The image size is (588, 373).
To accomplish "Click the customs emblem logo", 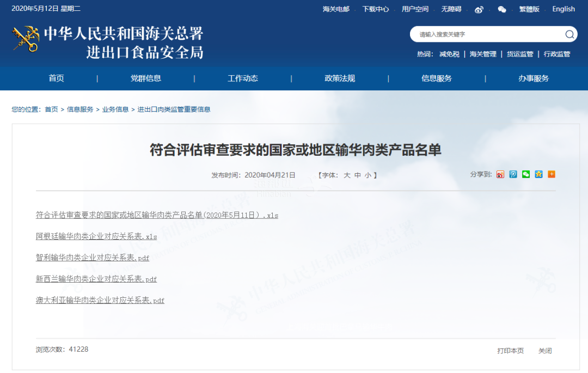I will [x=26, y=39].
